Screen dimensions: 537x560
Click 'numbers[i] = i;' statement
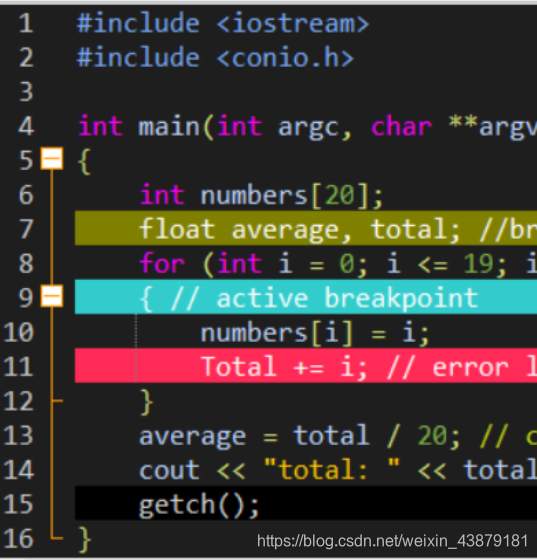click(315, 333)
